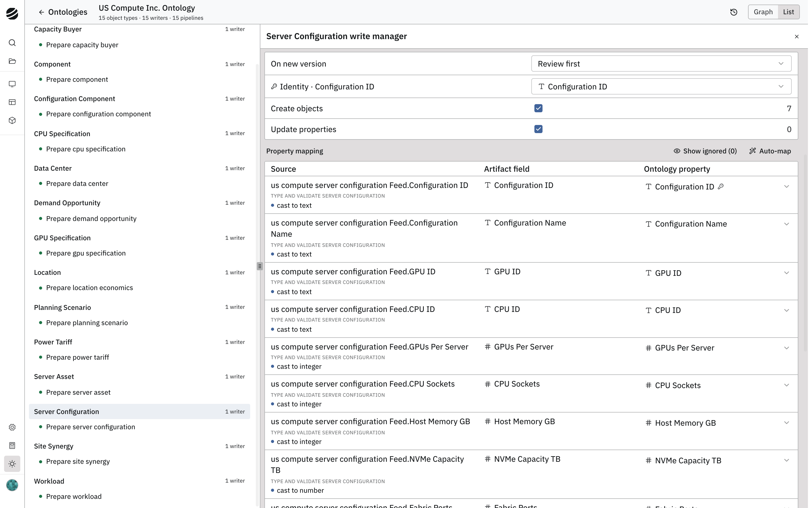Select the GPU Specification object type
The image size is (812, 508).
coord(139,238)
